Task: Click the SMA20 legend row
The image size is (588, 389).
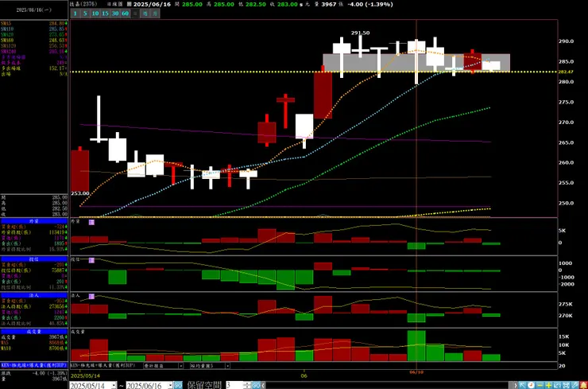Action: tap(33, 34)
